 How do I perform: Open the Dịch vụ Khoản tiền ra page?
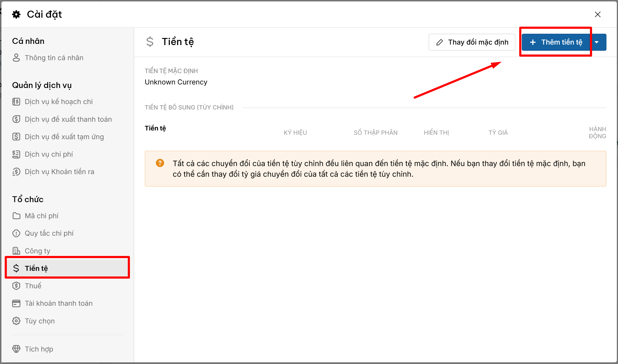click(x=59, y=172)
